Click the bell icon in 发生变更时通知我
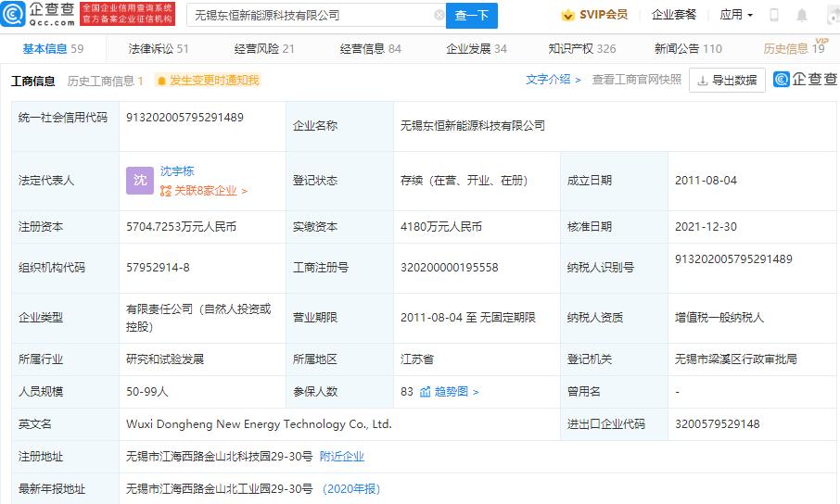Screen dimensions: 840x504 click(161, 81)
